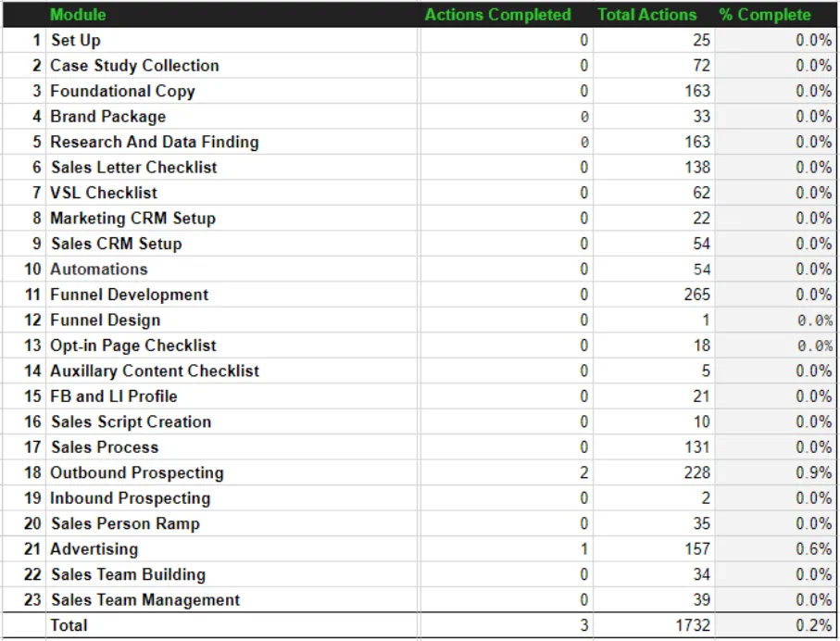Select the Sales Team Management cell

pos(232,599)
